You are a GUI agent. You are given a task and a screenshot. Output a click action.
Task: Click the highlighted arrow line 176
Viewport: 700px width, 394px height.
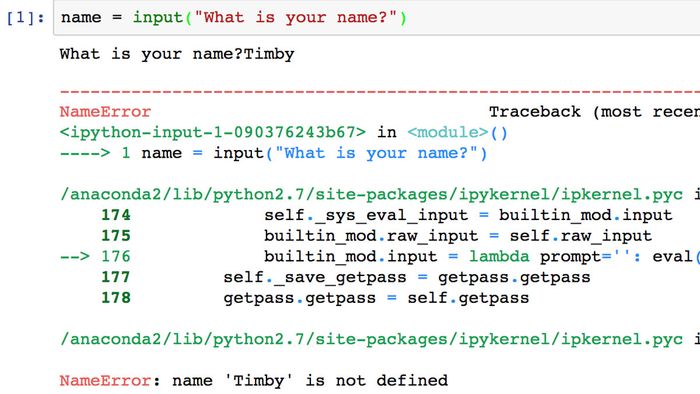379,257
